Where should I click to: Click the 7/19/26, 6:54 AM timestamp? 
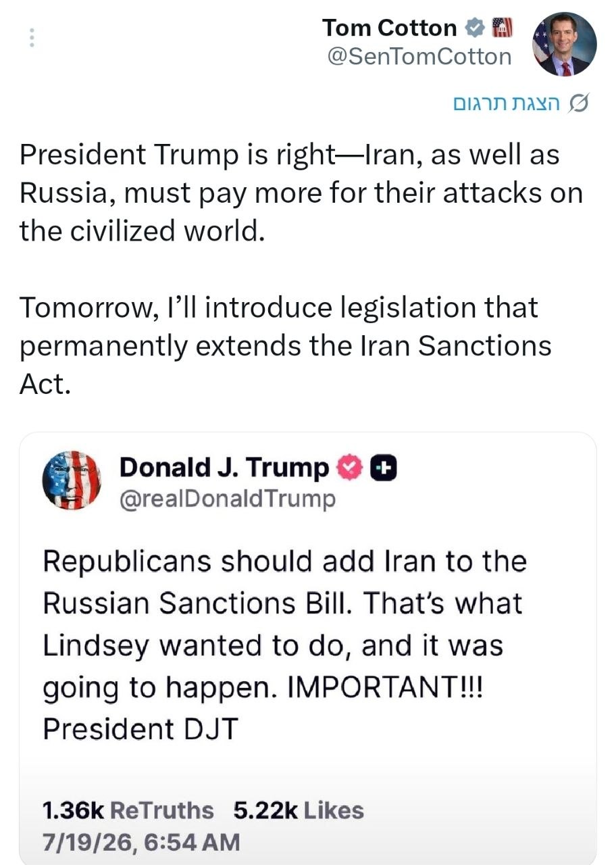140,842
